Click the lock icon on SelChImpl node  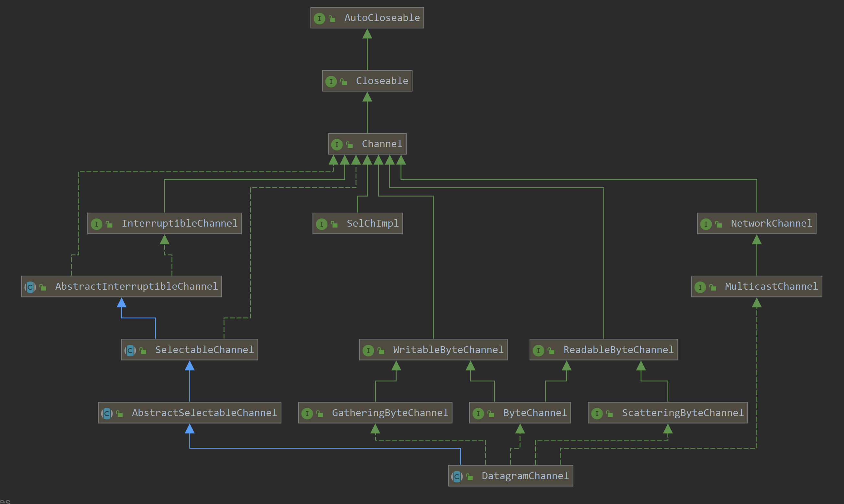coord(334,224)
